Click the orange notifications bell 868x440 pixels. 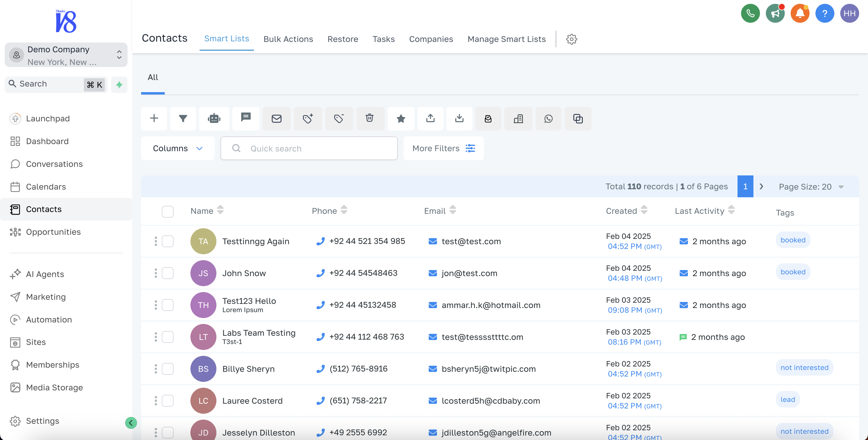click(800, 14)
